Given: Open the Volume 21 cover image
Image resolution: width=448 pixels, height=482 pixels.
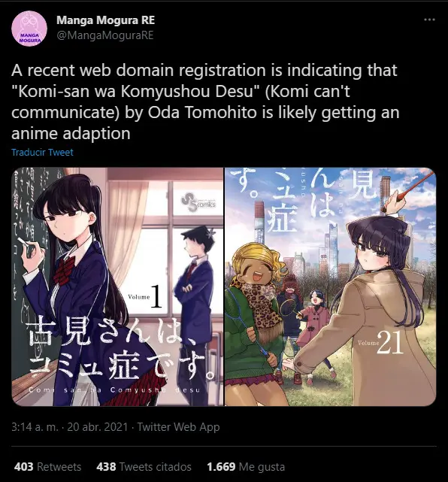Looking at the screenshot, I should pos(330,286).
